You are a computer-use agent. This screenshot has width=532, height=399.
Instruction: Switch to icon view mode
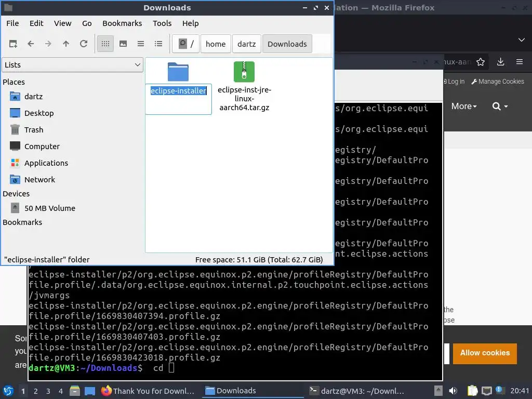pyautogui.click(x=105, y=44)
